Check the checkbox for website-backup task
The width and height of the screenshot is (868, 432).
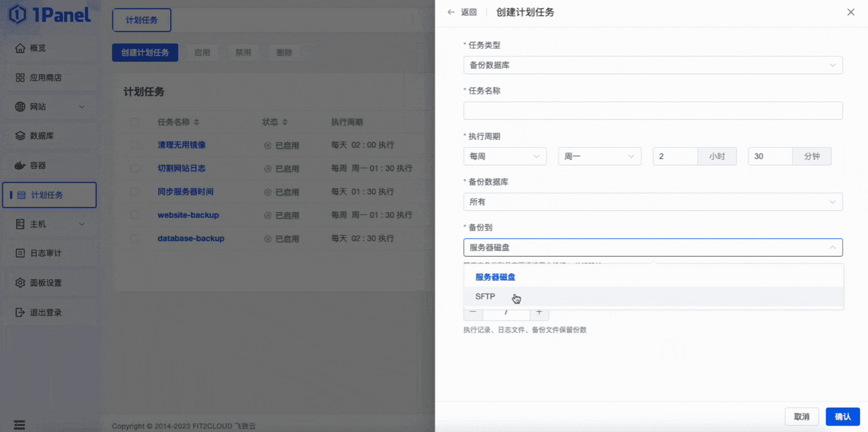(x=135, y=215)
